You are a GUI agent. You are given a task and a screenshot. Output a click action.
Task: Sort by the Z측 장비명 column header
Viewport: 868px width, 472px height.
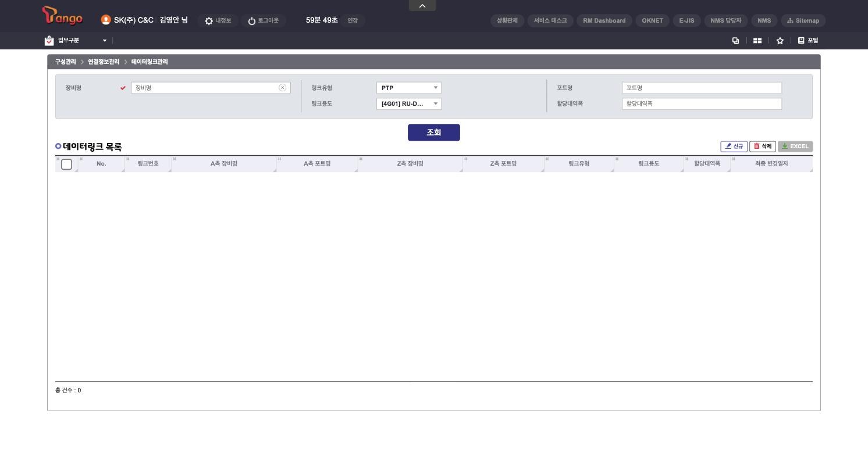410,164
